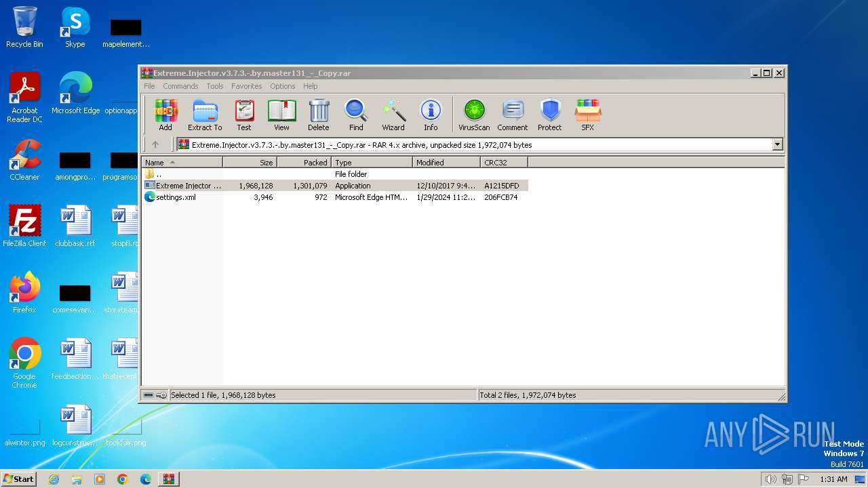
Task: Sort by the Size column header
Action: (250, 163)
